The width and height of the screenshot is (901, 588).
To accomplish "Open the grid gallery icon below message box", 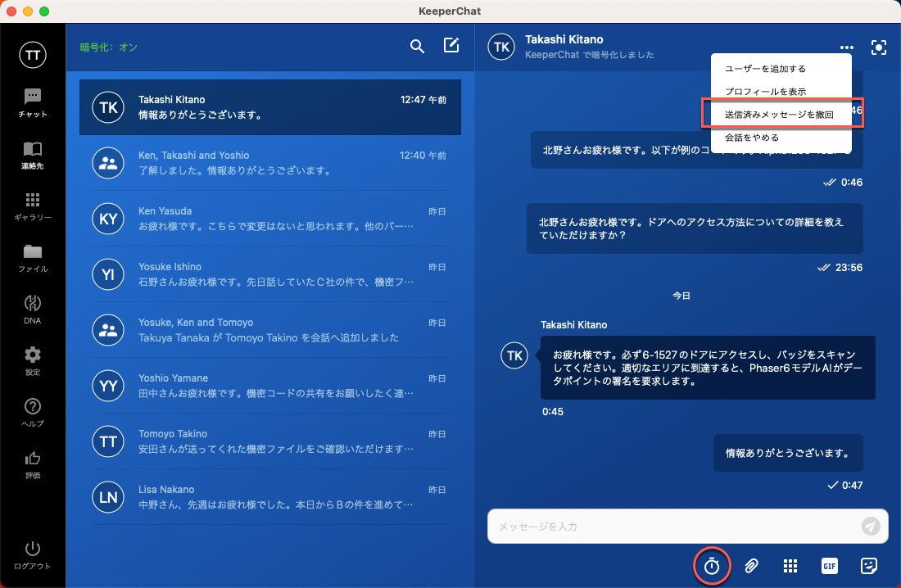I will point(790,566).
